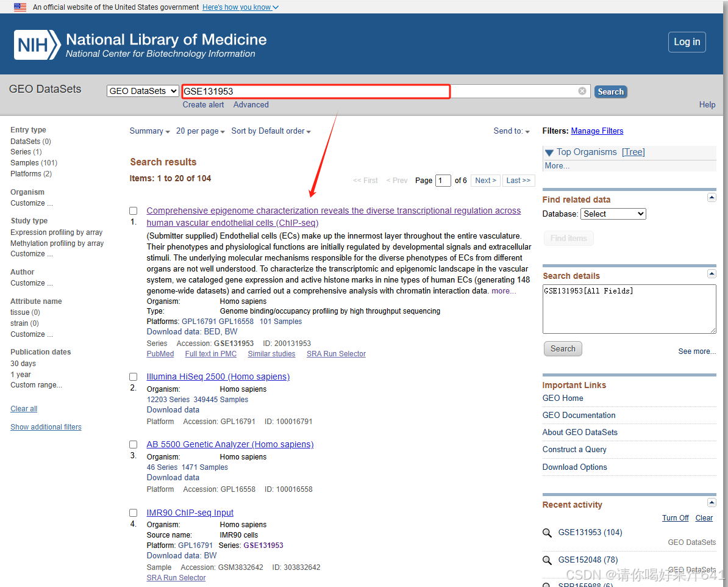
Task: Open the Summary display dropdown
Action: (149, 131)
